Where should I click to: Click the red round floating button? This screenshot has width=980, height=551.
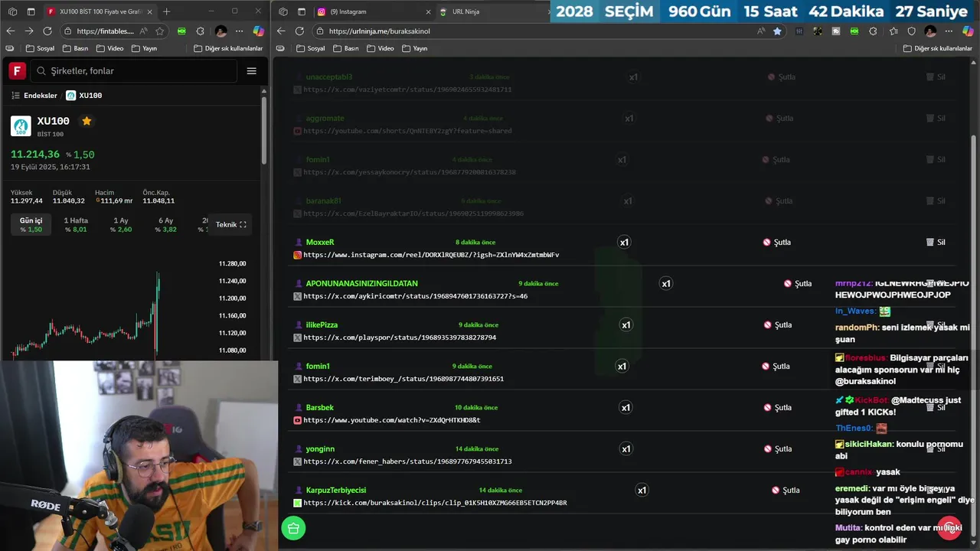949,528
